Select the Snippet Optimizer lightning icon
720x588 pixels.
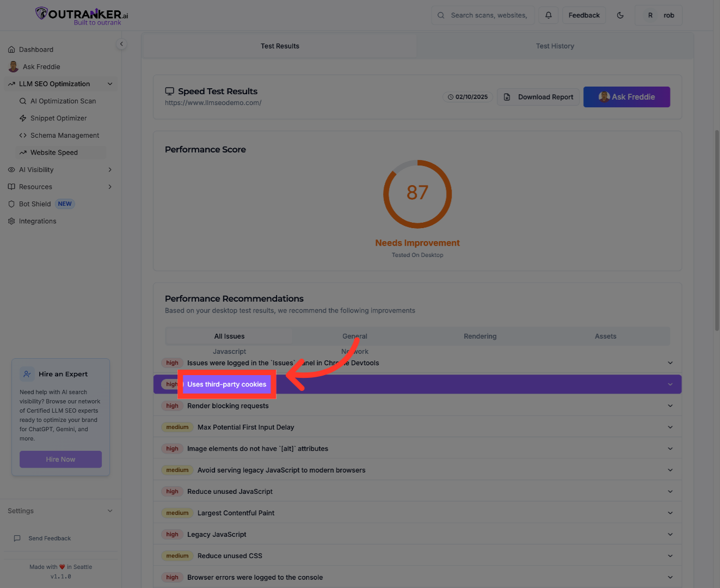(x=22, y=118)
